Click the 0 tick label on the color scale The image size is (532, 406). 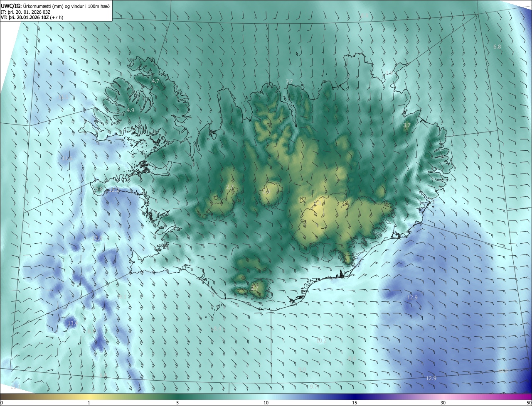tap(1, 403)
